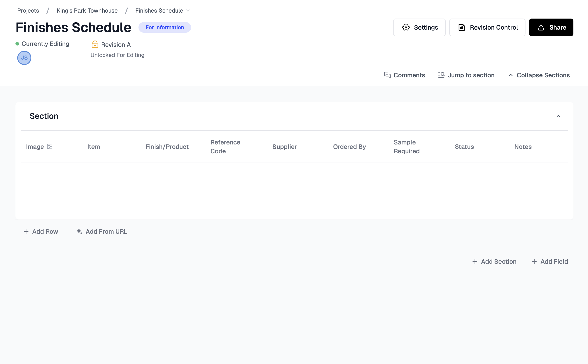
Task: Click the Status column header
Action: click(464, 147)
